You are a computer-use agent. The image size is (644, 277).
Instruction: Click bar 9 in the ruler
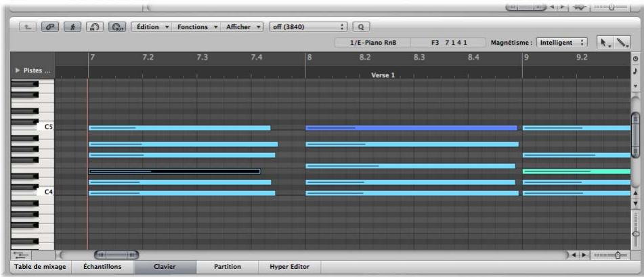tap(526, 57)
